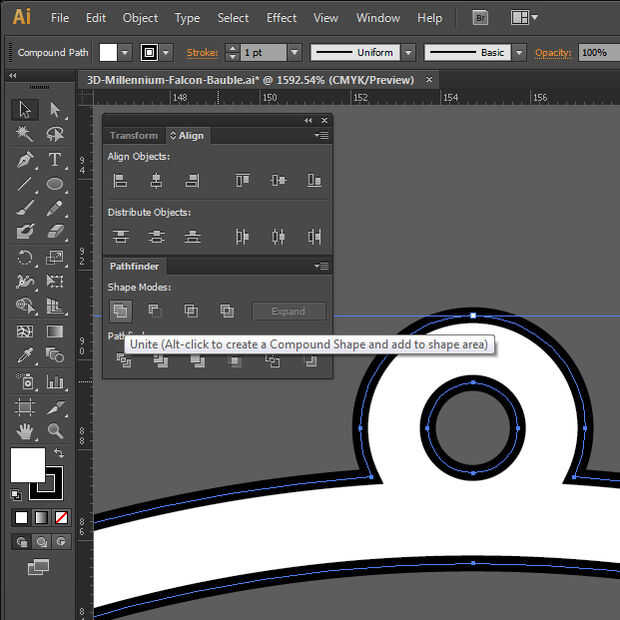
Task: Open Align panel options menu
Action: click(321, 136)
